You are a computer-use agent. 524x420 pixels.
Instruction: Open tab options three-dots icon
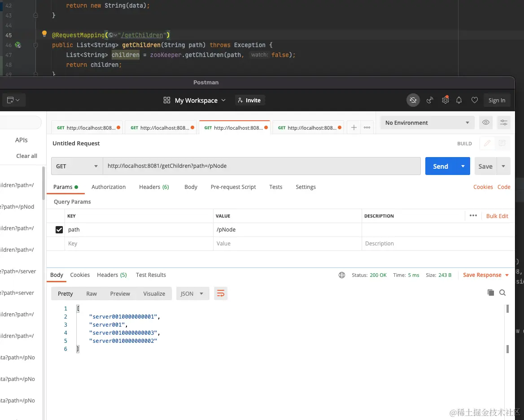pos(367,127)
